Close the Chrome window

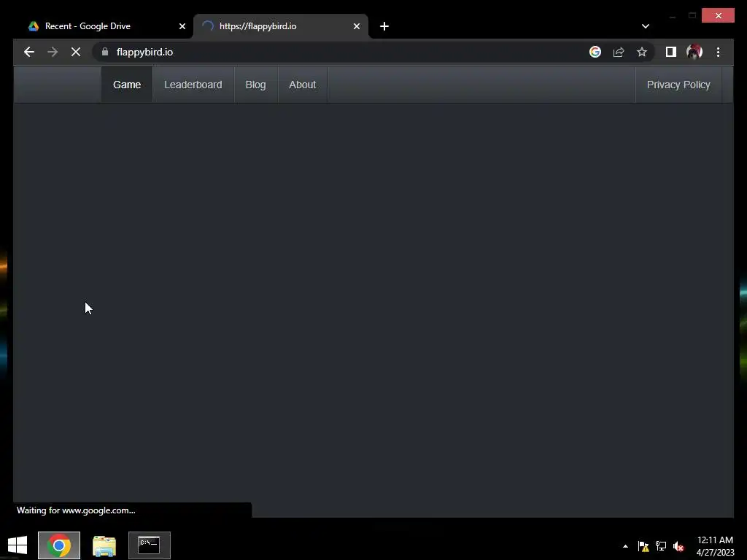[718, 16]
